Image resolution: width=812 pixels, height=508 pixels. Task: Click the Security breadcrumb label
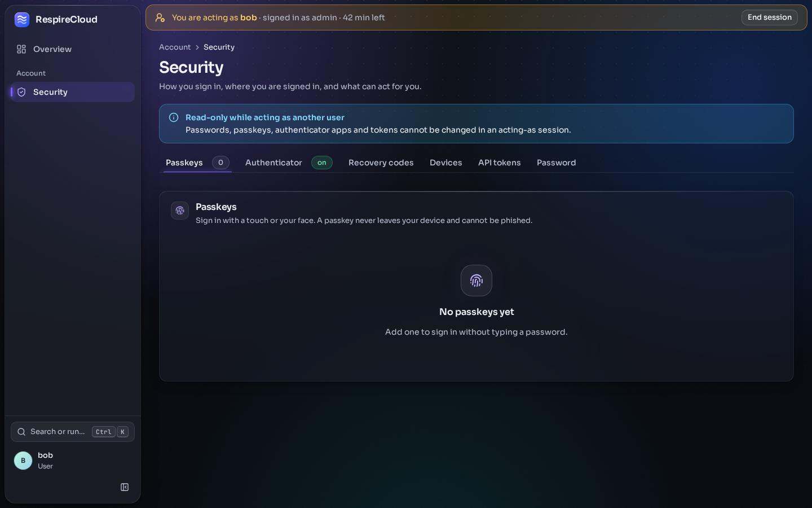pos(219,47)
